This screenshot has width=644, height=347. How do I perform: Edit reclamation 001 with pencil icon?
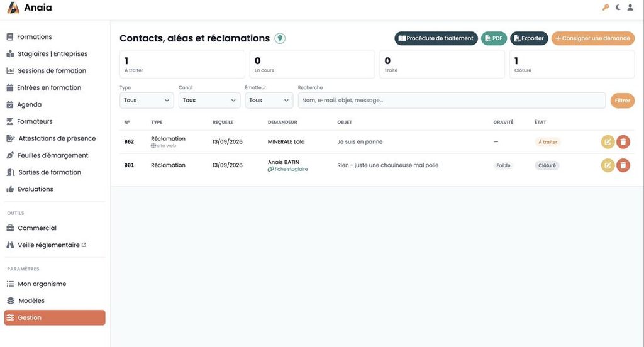coord(608,165)
